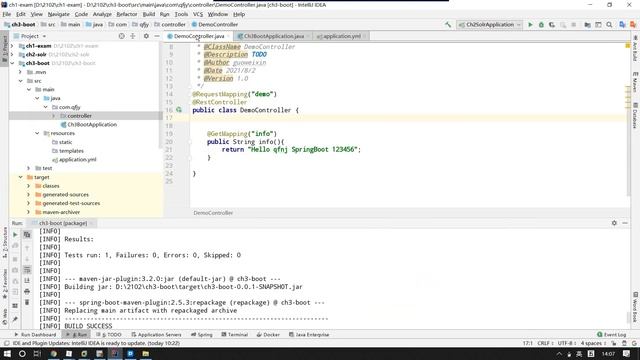Open the Spring tool window
The image size is (640, 360).
tap(202, 334)
